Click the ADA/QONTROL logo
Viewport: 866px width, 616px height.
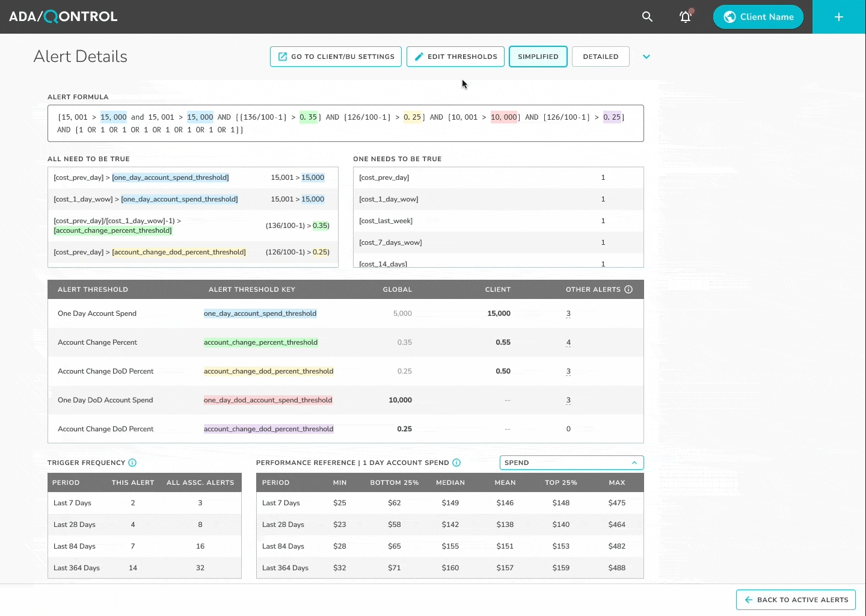click(63, 17)
